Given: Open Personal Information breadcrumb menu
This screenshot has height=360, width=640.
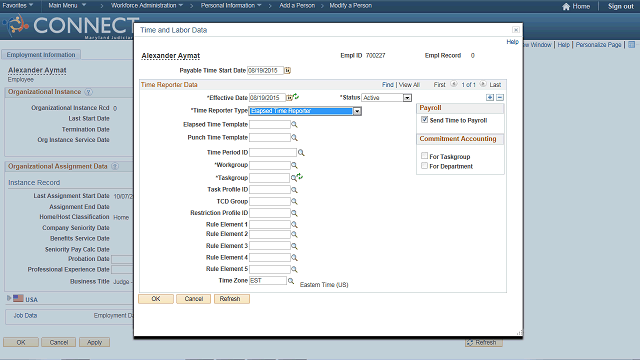Looking at the screenshot, I should coord(231,5).
